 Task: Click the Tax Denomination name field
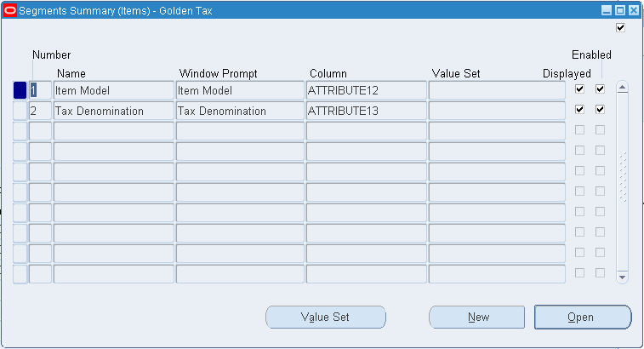coord(114,111)
